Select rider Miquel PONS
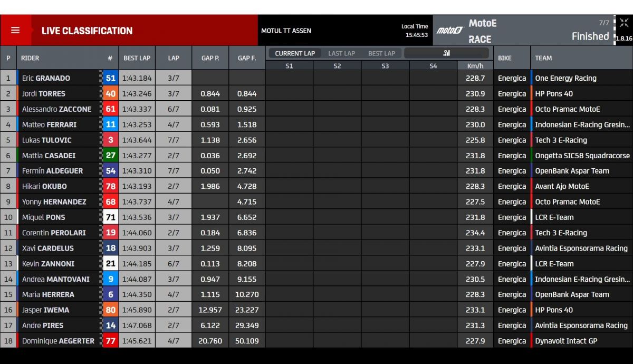The image size is (633, 364). coord(43,217)
